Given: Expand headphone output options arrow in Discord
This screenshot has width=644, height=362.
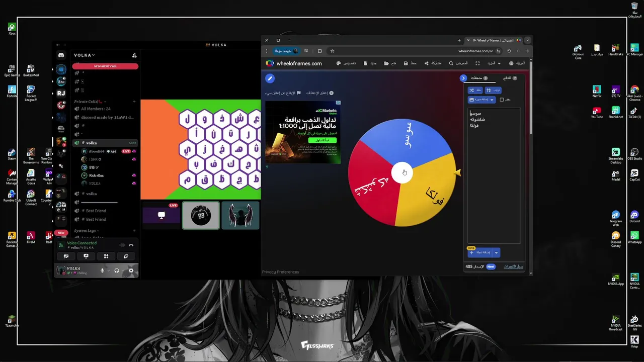Looking at the screenshot, I should [x=123, y=270].
